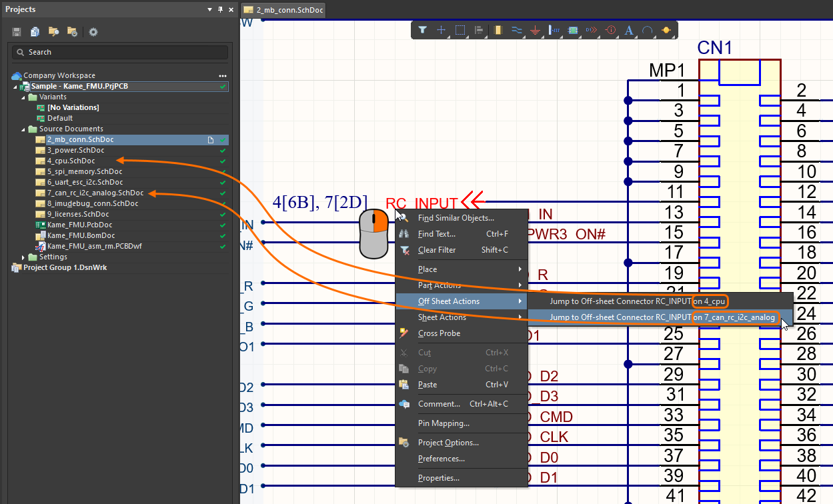The width and height of the screenshot is (833, 504).
Task: Click the GND power port icon
Action: tap(536, 30)
